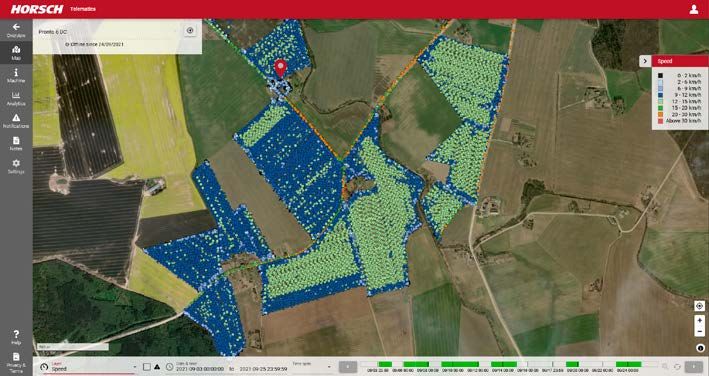This screenshot has height=376, width=709.
Task: Expand the Time span dropdown
Action: 312,367
